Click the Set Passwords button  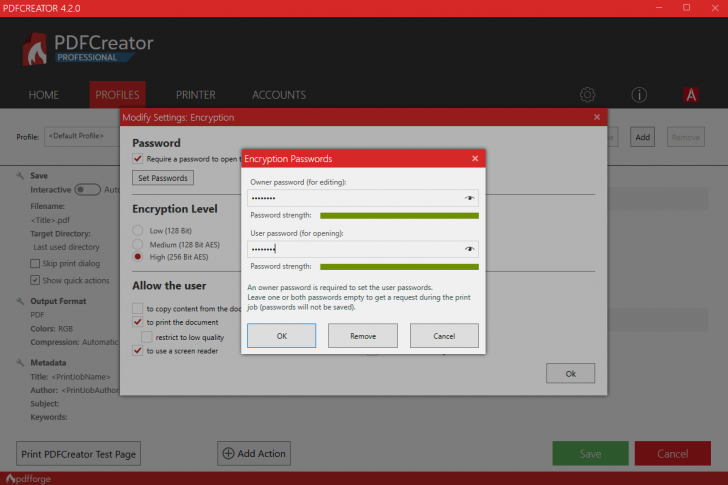pyautogui.click(x=163, y=178)
